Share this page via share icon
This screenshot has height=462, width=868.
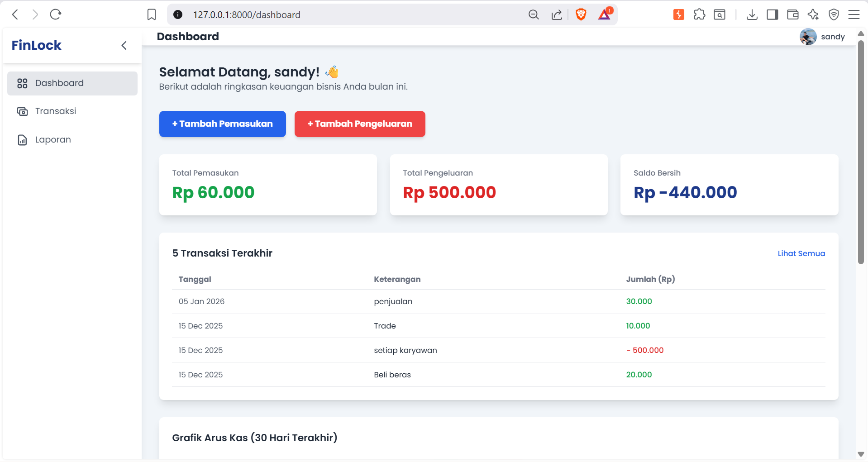pos(557,14)
